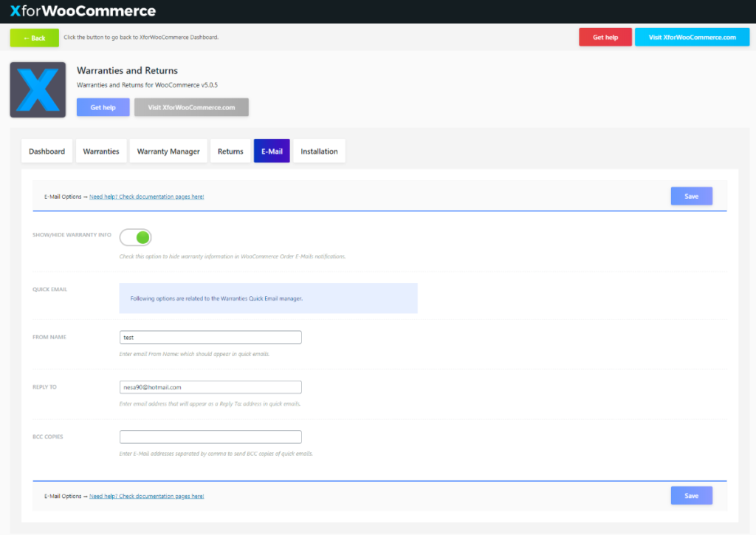Screen dimensions: 756x535
Task: Click the Reply To address hint text
Action: 210,403
